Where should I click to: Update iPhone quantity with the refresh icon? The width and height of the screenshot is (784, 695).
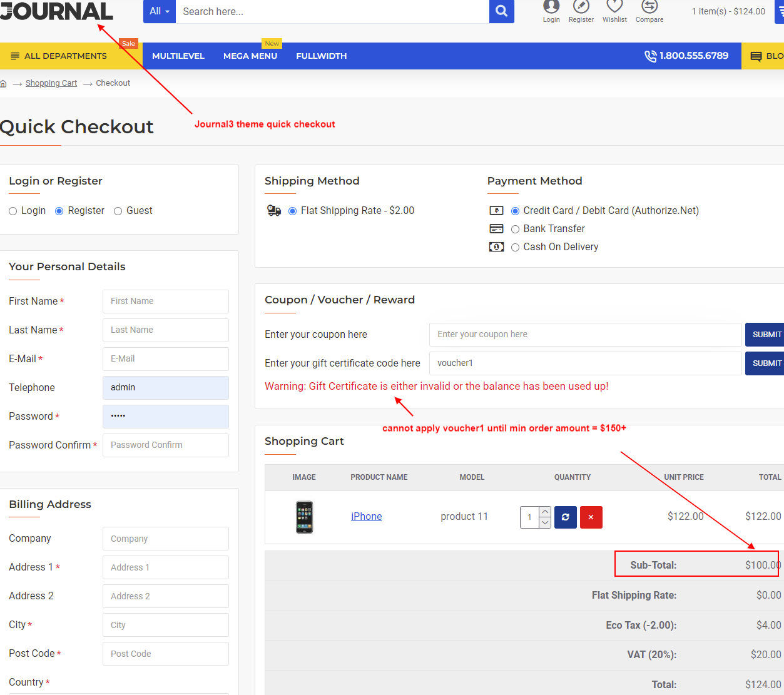click(565, 517)
